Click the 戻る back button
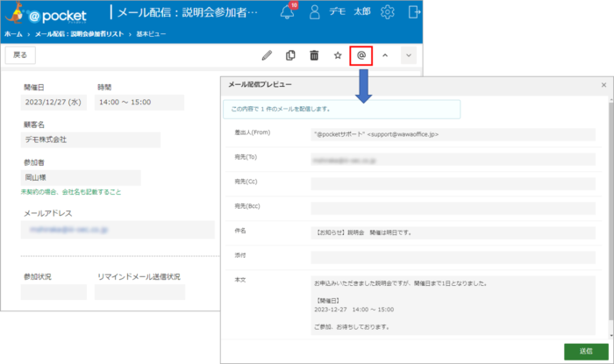The width and height of the screenshot is (614, 364). tap(20, 55)
